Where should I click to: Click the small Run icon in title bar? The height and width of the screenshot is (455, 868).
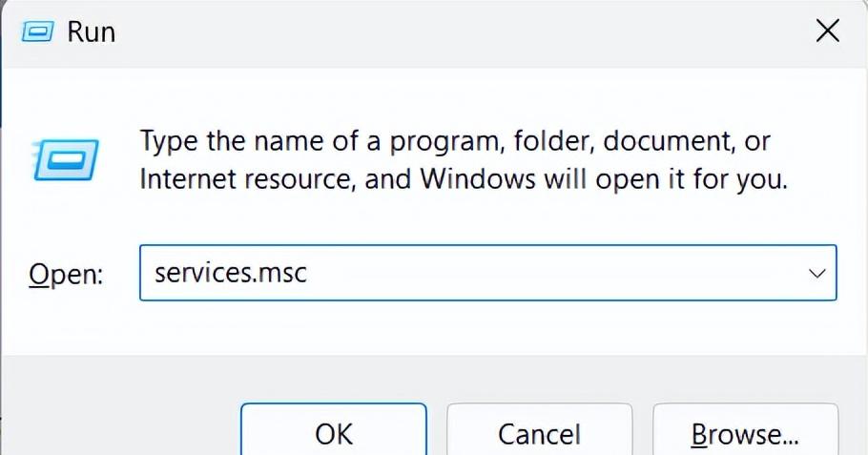37,31
